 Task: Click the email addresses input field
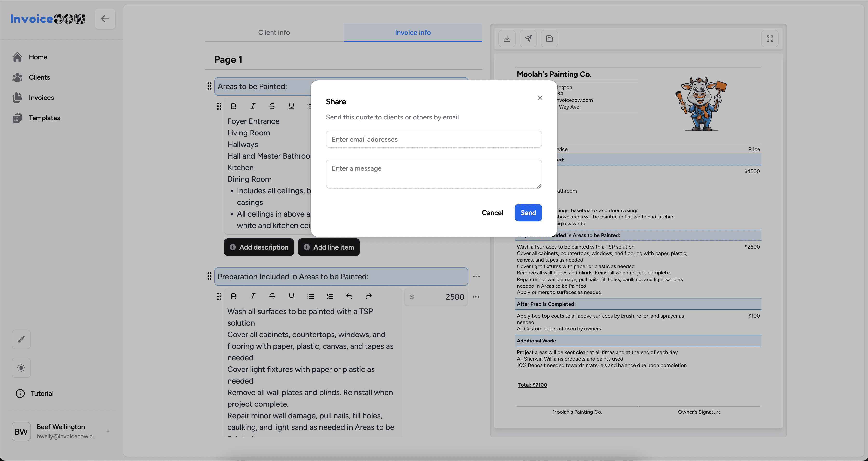[434, 139]
